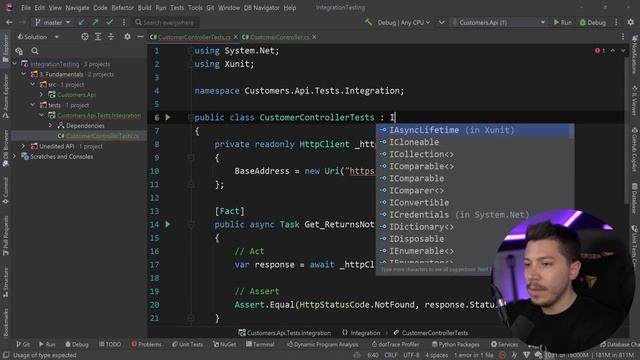
Task: Choose ICredentials from the completion list
Action: (x=475, y=215)
